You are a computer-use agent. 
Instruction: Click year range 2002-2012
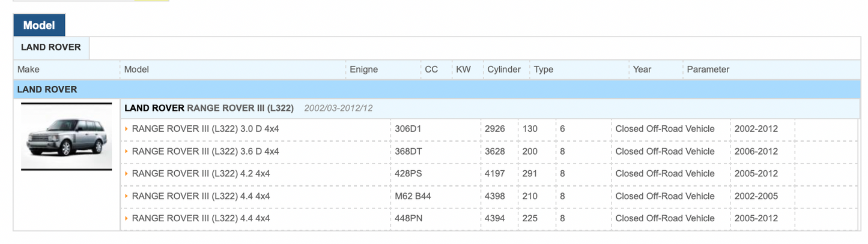click(756, 129)
